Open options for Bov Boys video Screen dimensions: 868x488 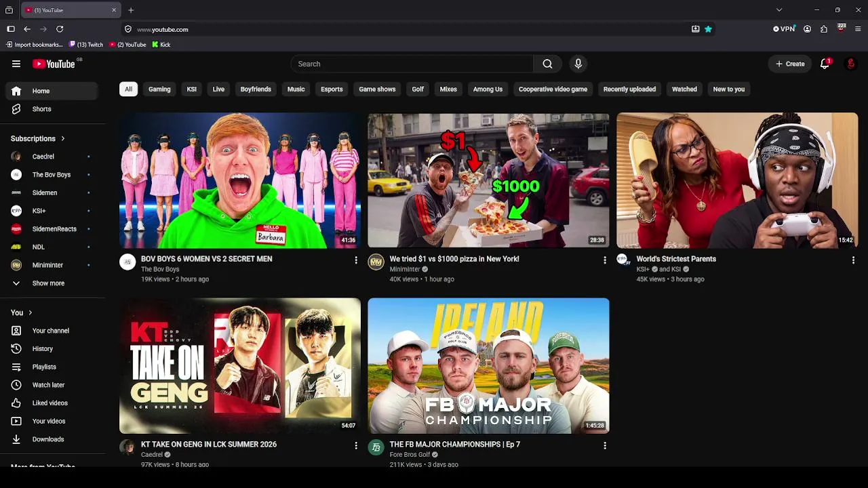click(356, 260)
